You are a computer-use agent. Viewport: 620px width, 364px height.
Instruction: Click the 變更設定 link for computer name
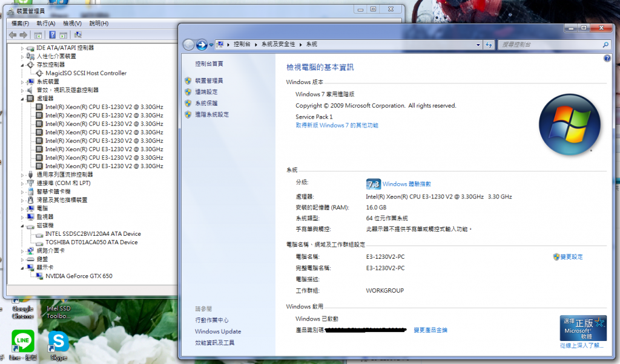(x=572, y=257)
